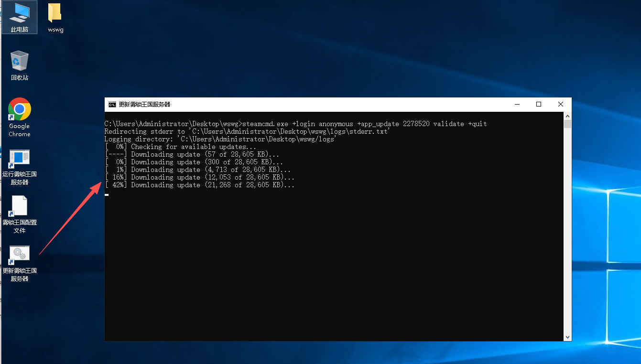The image size is (641, 364).
Task: Select the wswg folder on desktop
Action: pyautogui.click(x=55, y=17)
